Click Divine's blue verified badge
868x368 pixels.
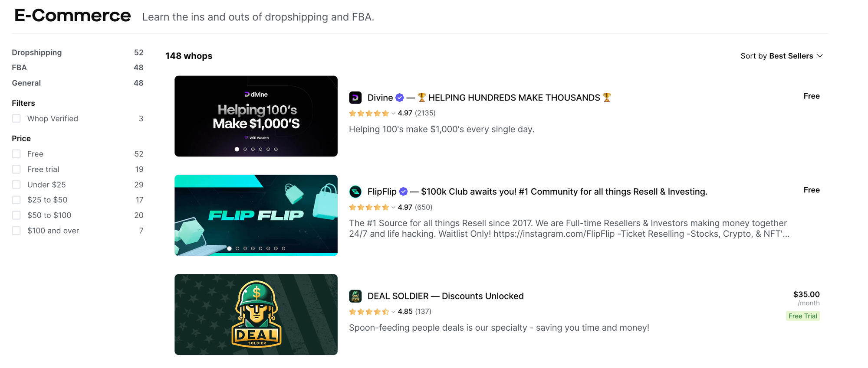click(x=400, y=98)
